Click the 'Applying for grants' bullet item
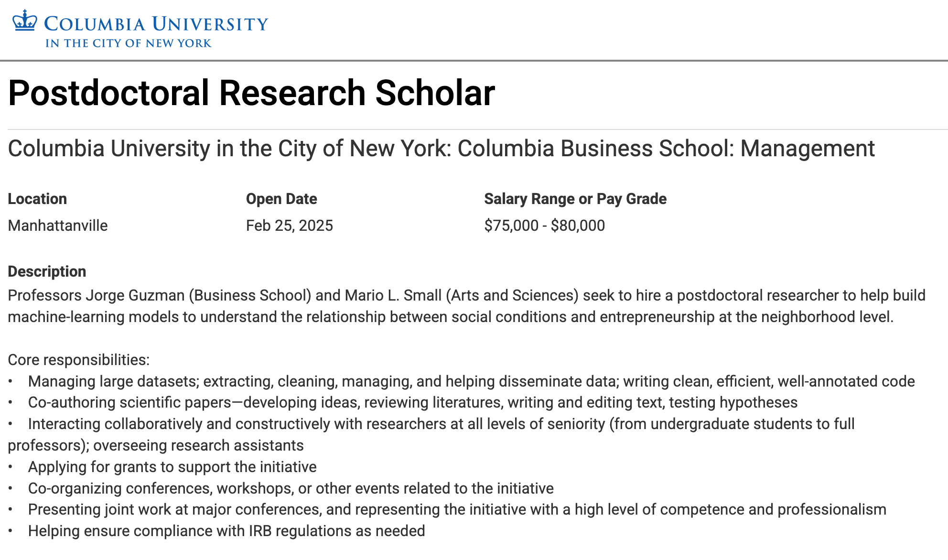This screenshot has height=560, width=948. pos(172,467)
